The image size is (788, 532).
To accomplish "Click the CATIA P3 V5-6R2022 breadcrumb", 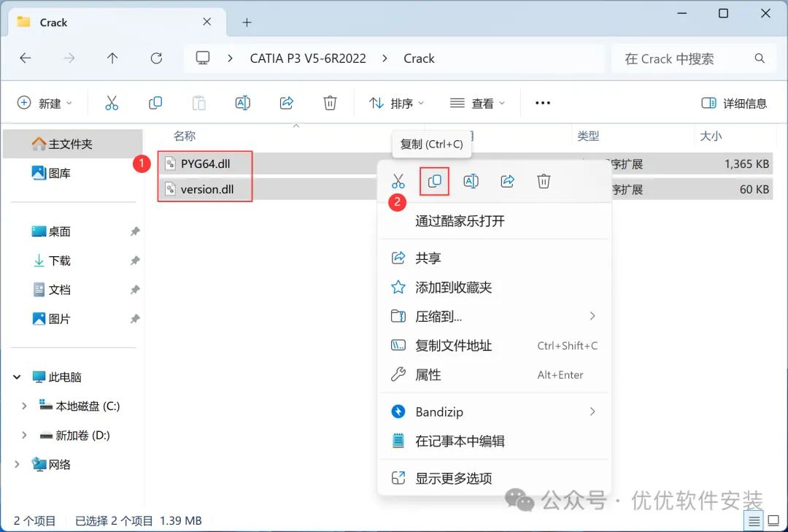I will (x=308, y=58).
